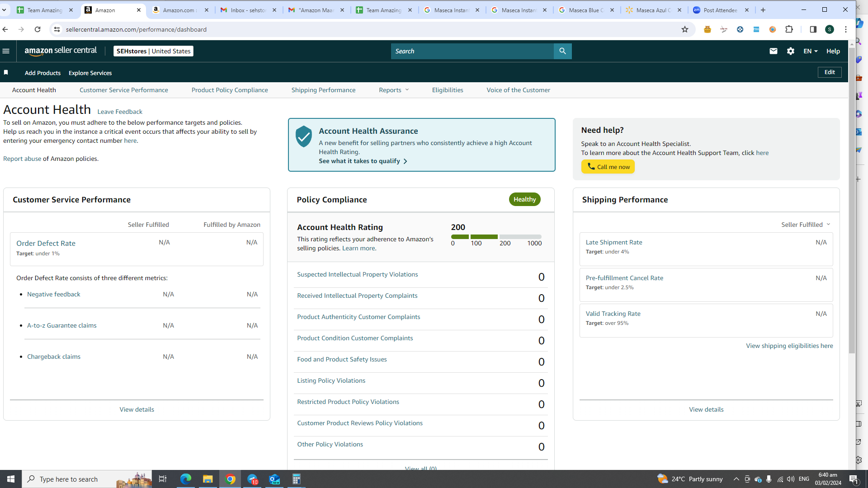This screenshot has height=488, width=868.
Task: Click the Call me now button
Action: point(608,167)
